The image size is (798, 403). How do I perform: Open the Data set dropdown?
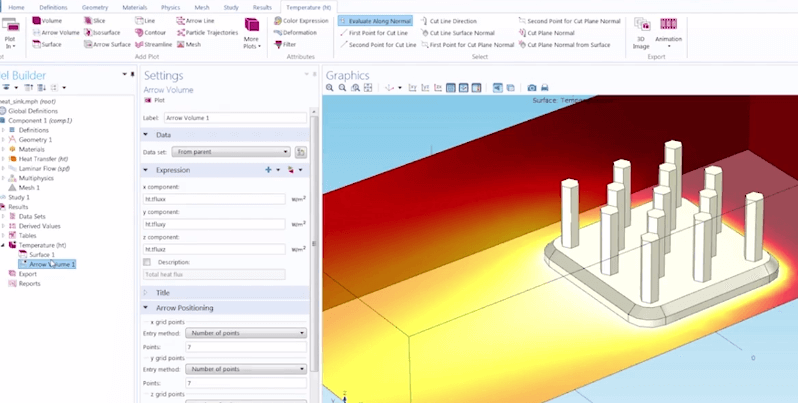click(x=230, y=152)
